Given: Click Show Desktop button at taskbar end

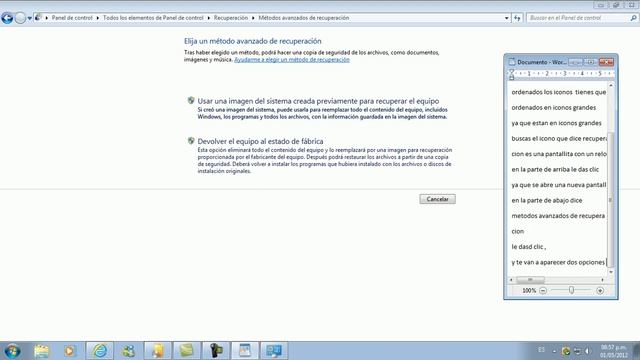Looking at the screenshot, I should 636,351.
